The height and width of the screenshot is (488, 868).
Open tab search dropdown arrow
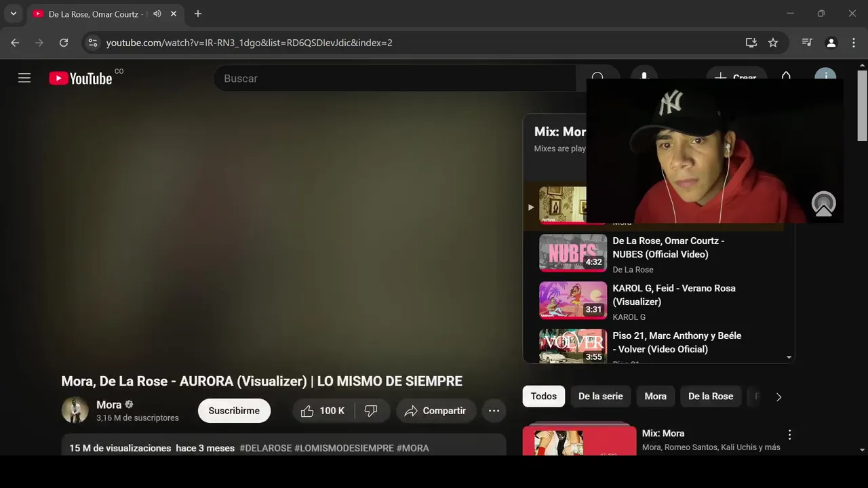point(13,14)
